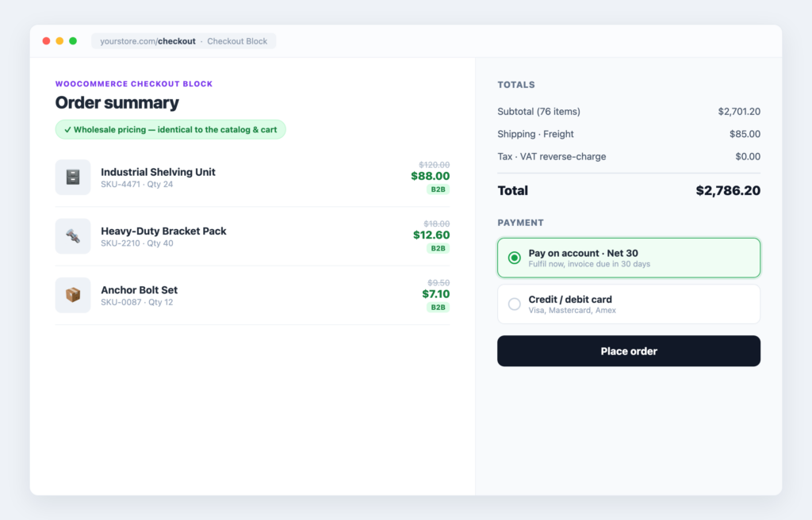
Task: Select the Credit / debit card radio
Action: [514, 304]
